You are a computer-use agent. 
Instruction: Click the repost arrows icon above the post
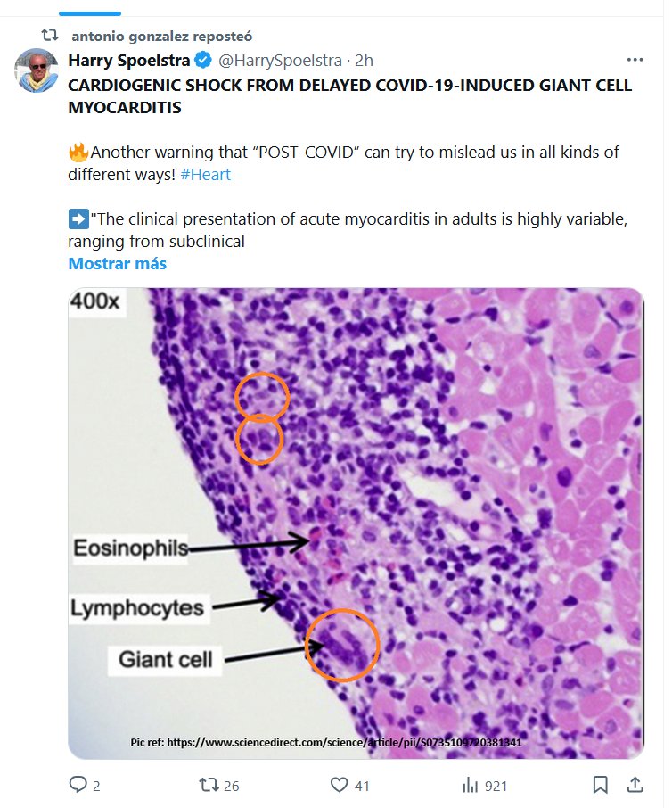point(50,37)
